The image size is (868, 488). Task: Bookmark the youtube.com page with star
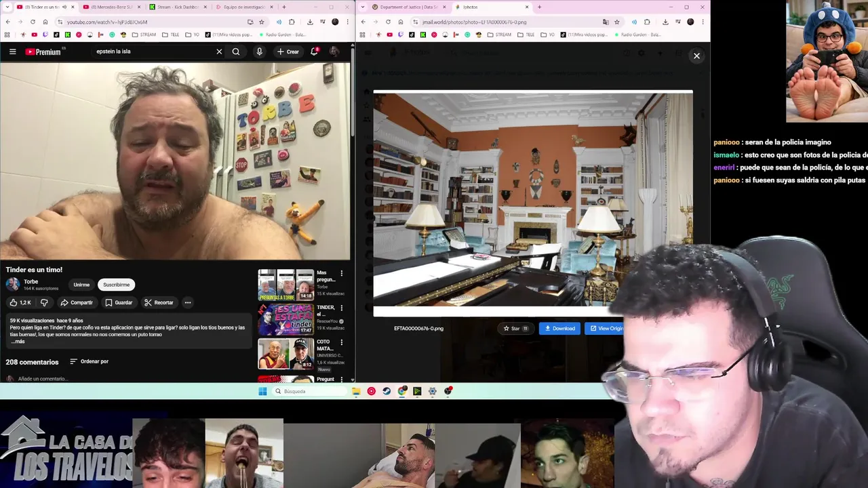262,22
